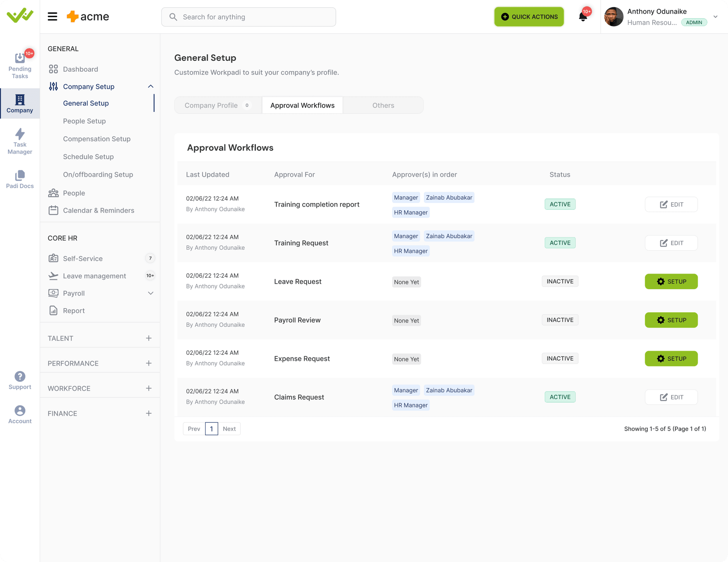Click the Workpadi checkmark logo icon
Viewport: 728px width, 562px height.
pos(20,17)
